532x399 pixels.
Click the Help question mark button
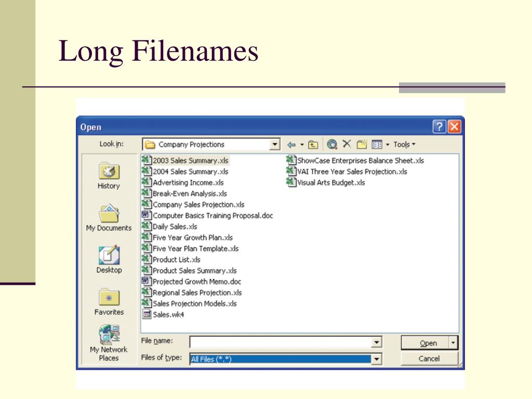(x=439, y=127)
